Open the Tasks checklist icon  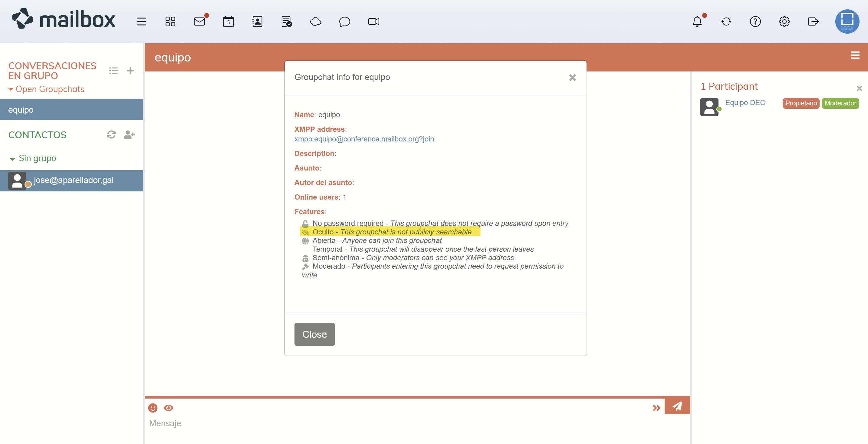tap(286, 22)
